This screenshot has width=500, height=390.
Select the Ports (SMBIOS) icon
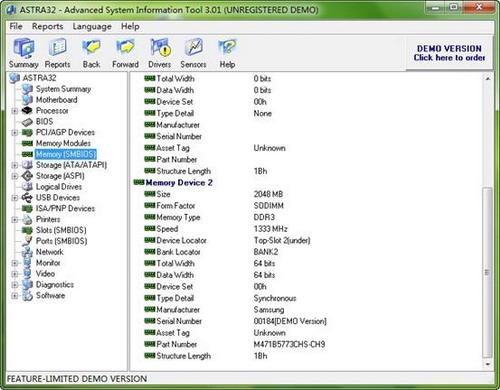click(x=27, y=241)
